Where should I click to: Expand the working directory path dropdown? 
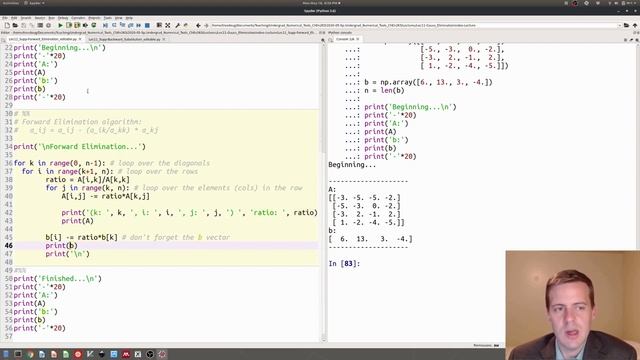(x=620, y=25)
